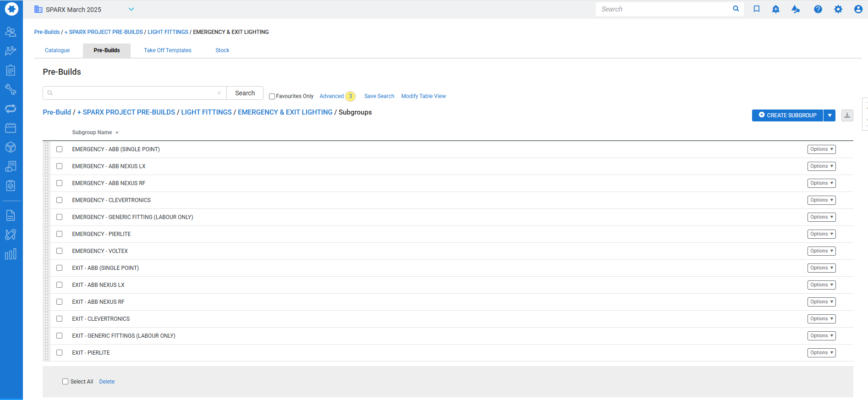Click the download export icon button
The image size is (868, 400).
847,115
